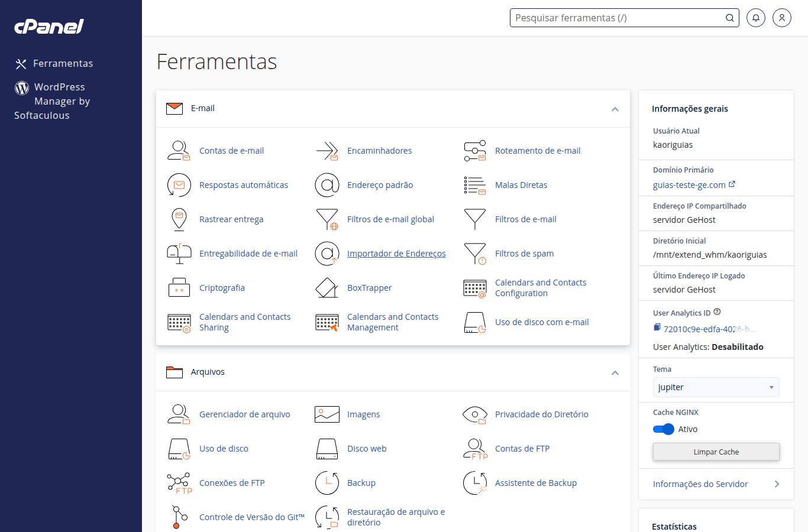Open Calendars and Contacts Management link
The image size is (808, 532).
[393, 322]
